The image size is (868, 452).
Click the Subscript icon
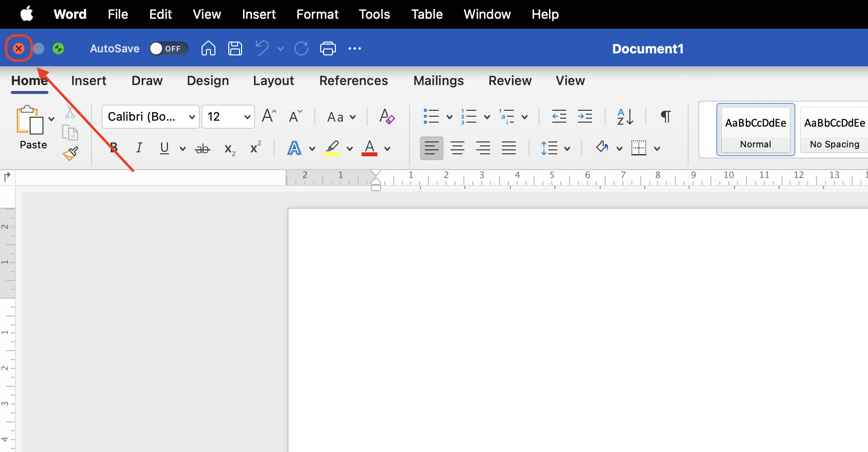pos(229,148)
